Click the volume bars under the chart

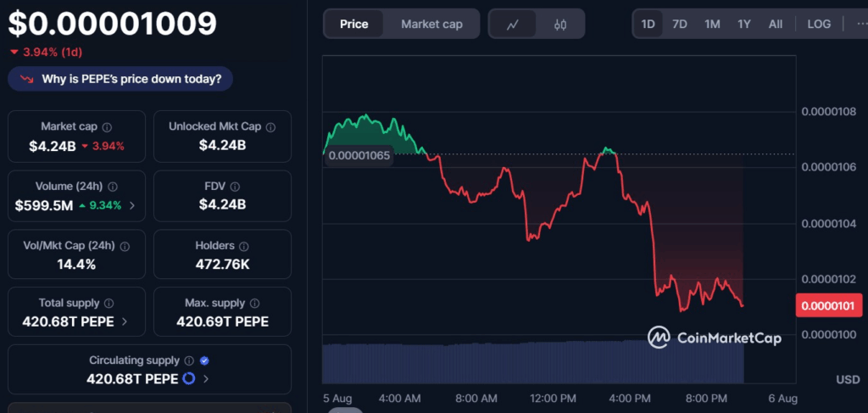tap(532, 362)
